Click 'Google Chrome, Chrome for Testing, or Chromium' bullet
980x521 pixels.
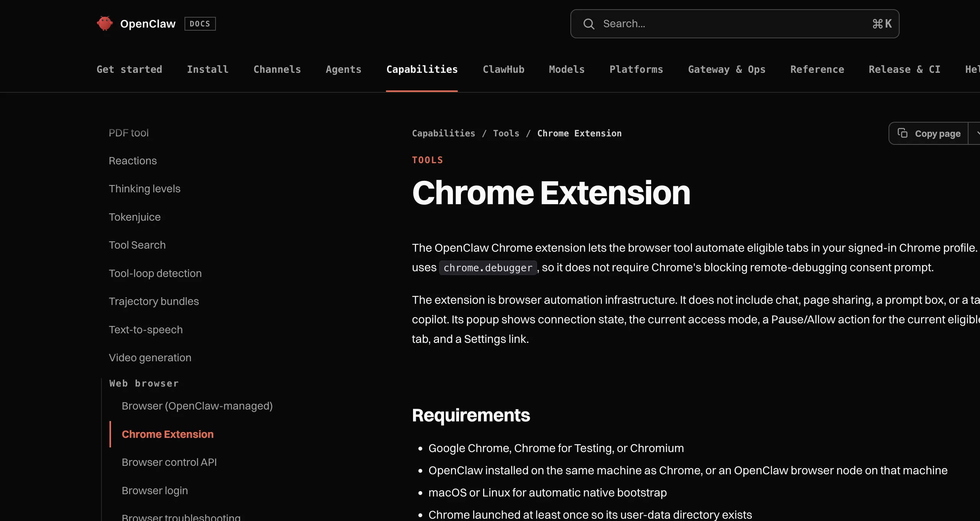coord(556,448)
